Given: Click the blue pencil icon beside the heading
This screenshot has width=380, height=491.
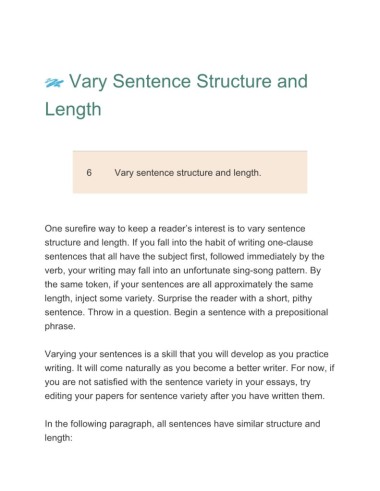Looking at the screenshot, I should (54, 83).
